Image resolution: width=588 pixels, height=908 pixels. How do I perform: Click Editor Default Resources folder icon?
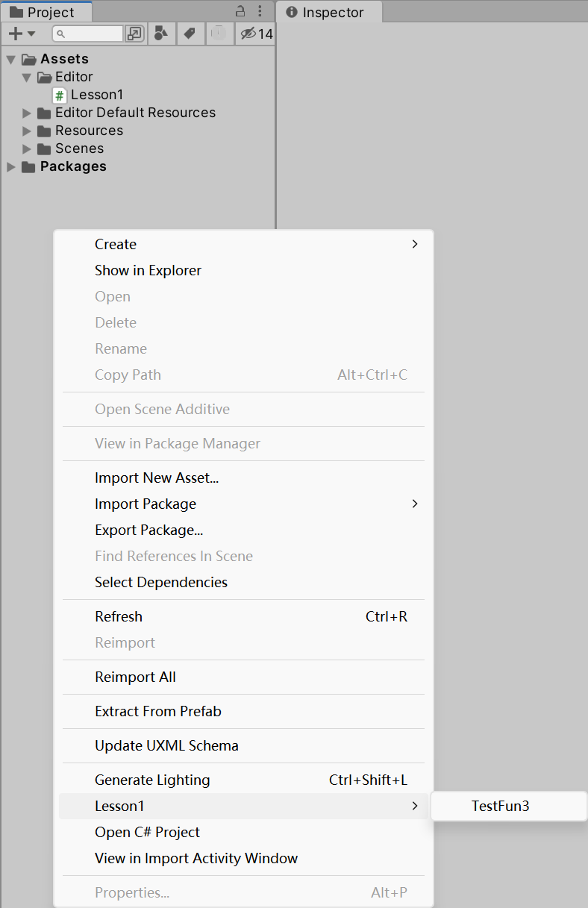[x=44, y=113]
